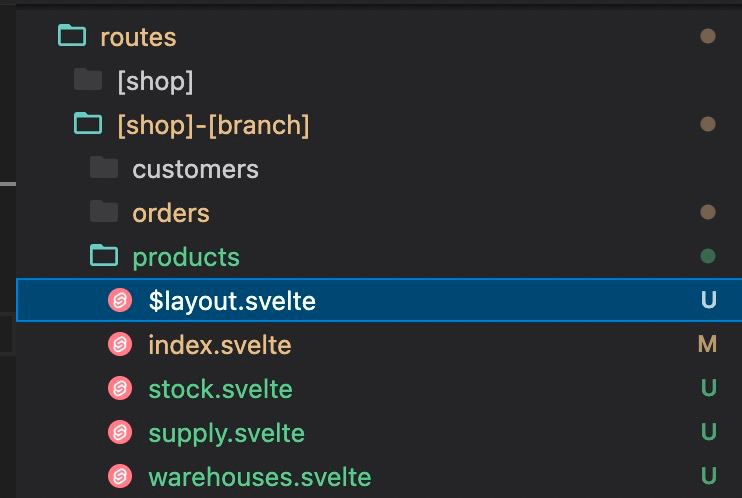The height and width of the screenshot is (498, 742).
Task: Click the open folder icon of routes
Action: [x=72, y=37]
